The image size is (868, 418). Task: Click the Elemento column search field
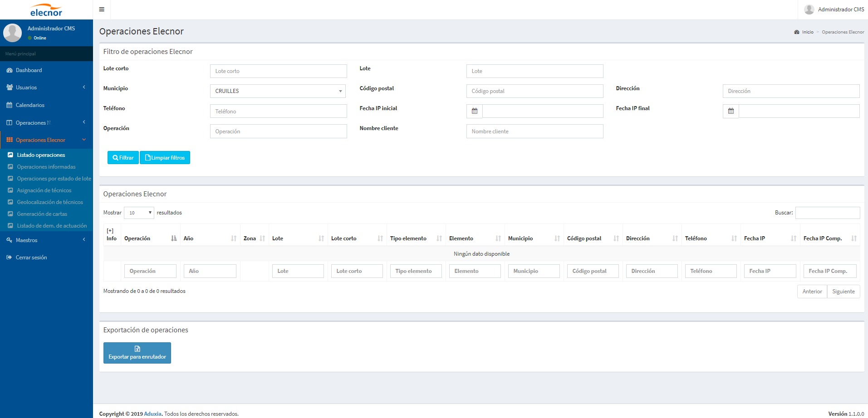(x=475, y=271)
